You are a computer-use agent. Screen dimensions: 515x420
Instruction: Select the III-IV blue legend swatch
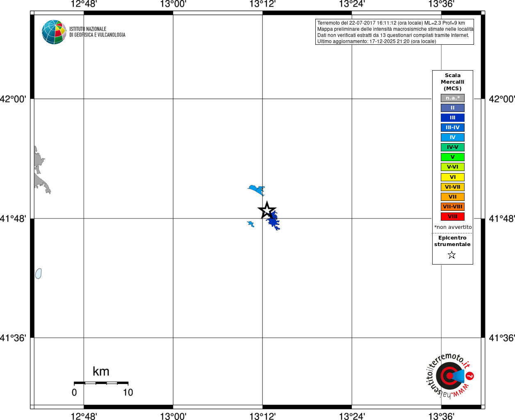453,128
